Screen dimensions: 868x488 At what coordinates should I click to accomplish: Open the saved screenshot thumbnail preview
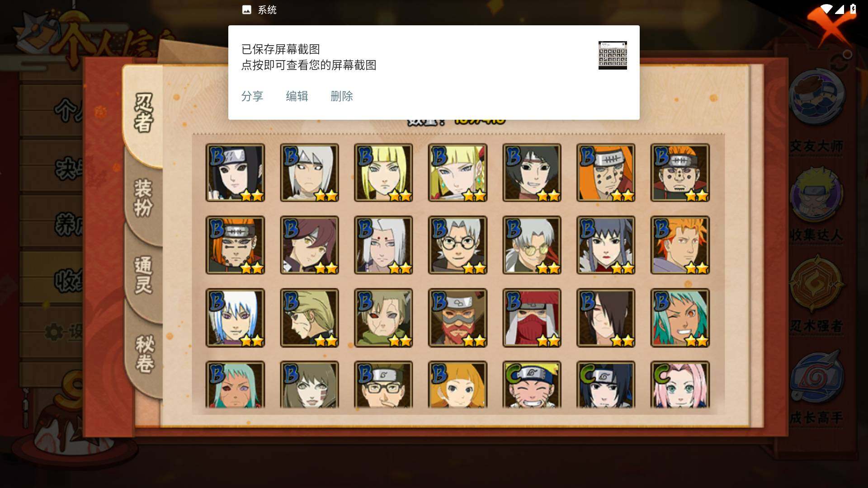(613, 55)
